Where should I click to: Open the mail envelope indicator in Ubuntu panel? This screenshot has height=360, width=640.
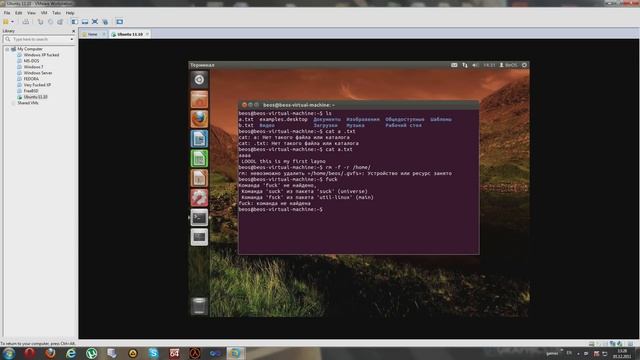pos(454,65)
